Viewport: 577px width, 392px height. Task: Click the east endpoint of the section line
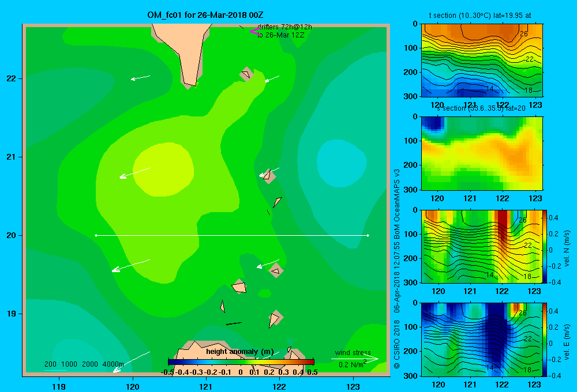click(368, 235)
